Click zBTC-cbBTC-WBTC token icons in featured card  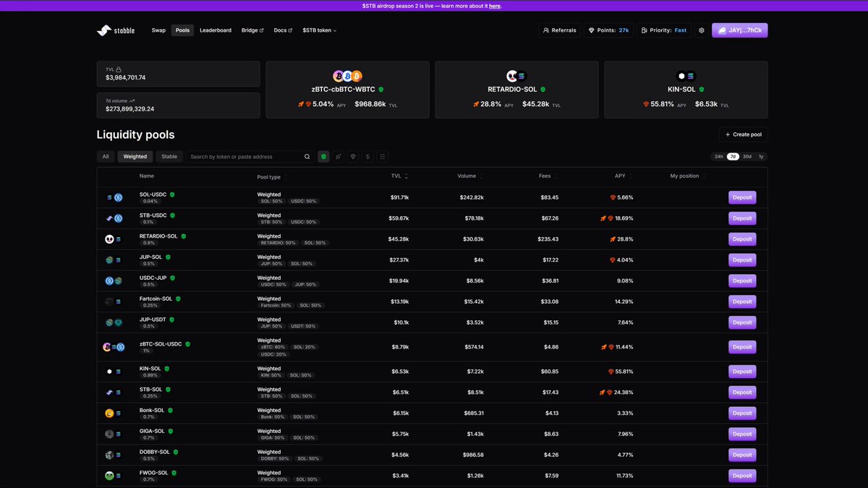click(x=347, y=76)
